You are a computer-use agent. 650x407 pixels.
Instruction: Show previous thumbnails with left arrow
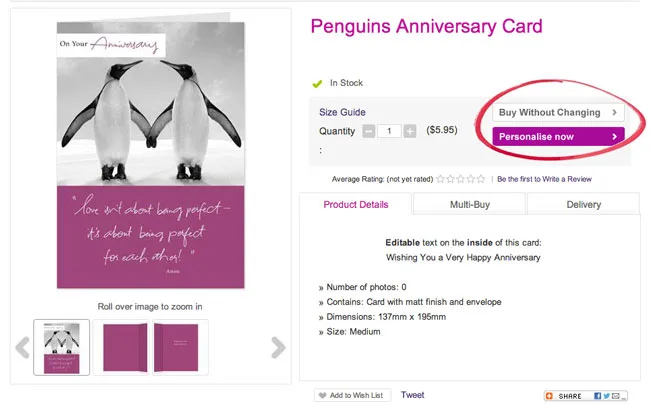(x=22, y=347)
